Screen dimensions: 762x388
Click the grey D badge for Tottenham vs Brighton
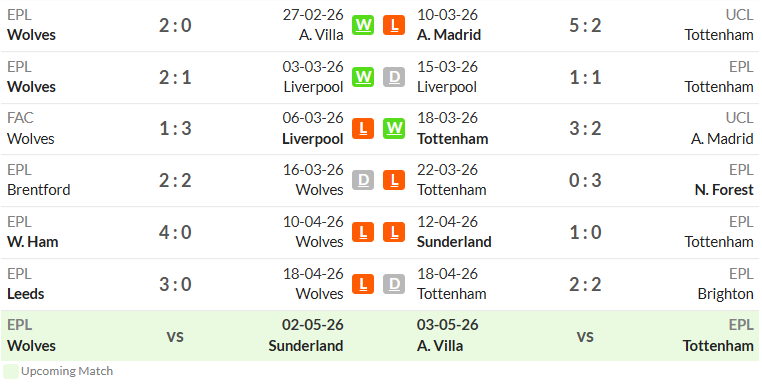tap(394, 284)
